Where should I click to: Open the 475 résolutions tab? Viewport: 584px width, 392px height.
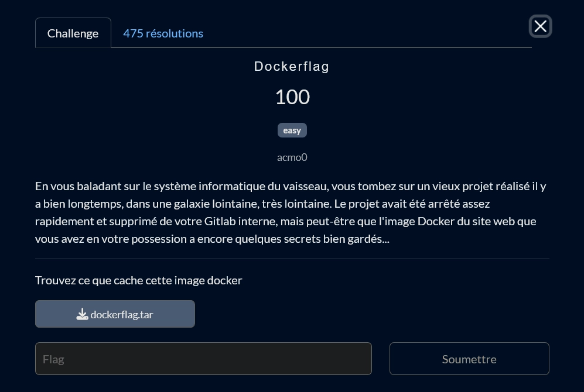click(163, 33)
